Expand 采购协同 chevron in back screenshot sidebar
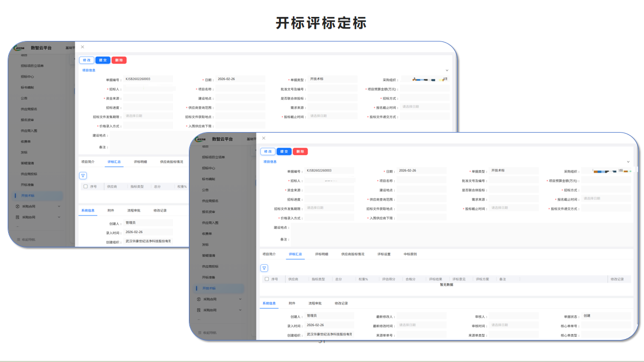644x362 pixels. pyautogui.click(x=59, y=217)
